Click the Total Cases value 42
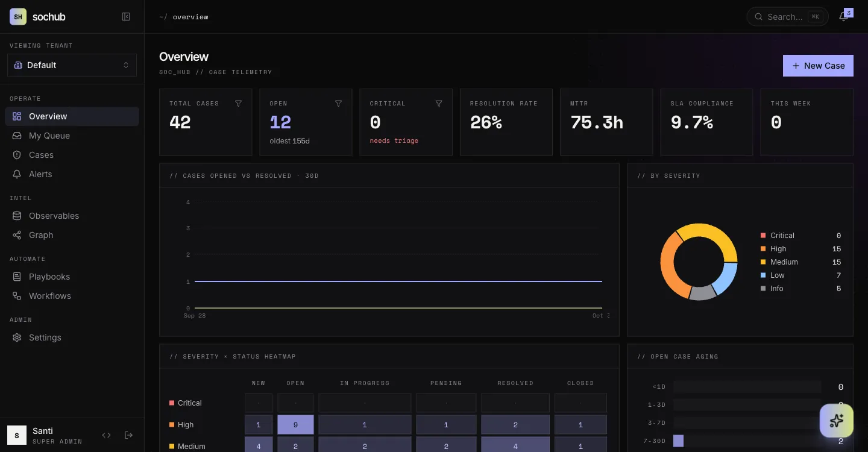Viewport: 868px width, 452px height. [x=180, y=122]
